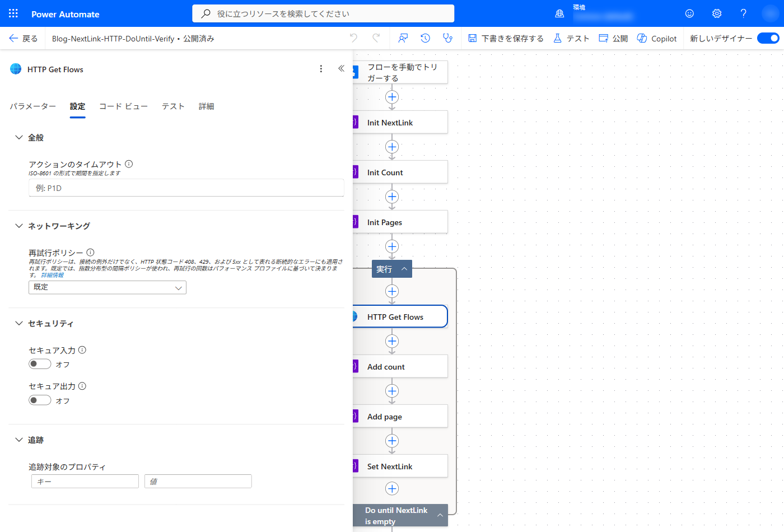Screen dimensions: 784x532
Task: Open the 詳細情報 link for retry policy
Action: (52, 275)
